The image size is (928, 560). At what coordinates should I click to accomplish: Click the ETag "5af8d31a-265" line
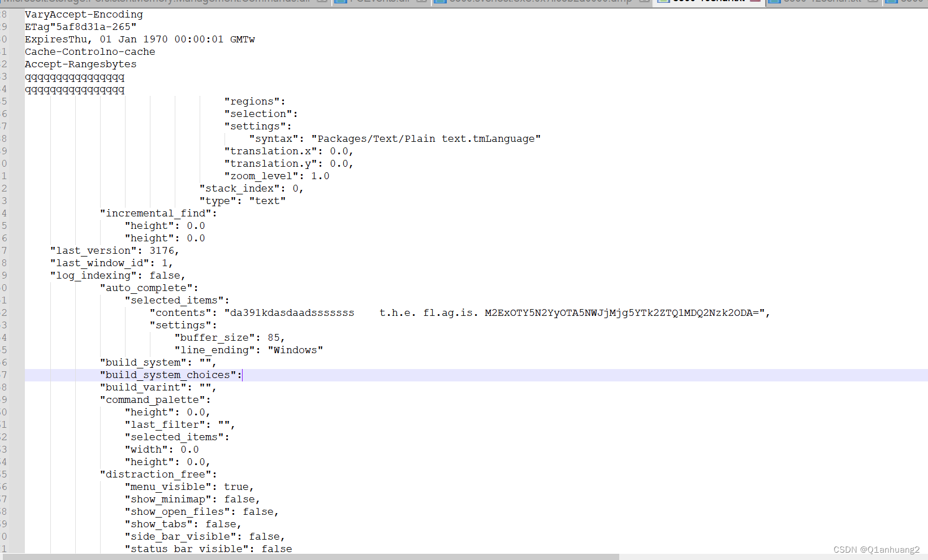point(80,27)
